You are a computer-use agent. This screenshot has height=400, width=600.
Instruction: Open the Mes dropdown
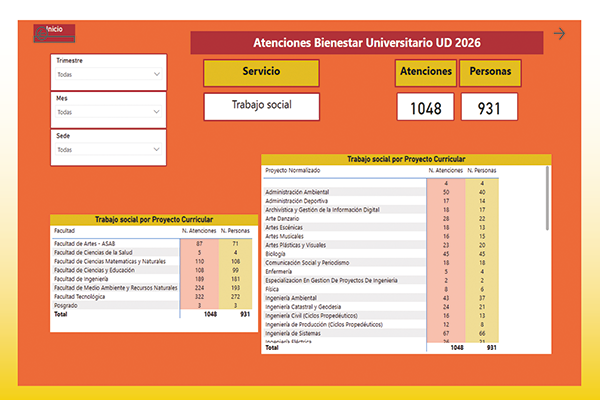coord(108,112)
